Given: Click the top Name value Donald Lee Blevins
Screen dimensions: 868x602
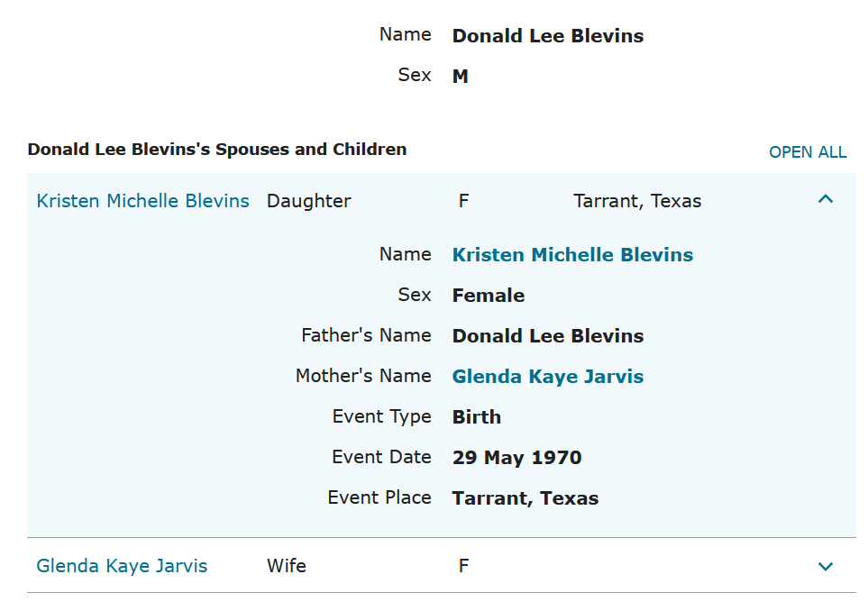Looking at the screenshot, I should pos(547,37).
